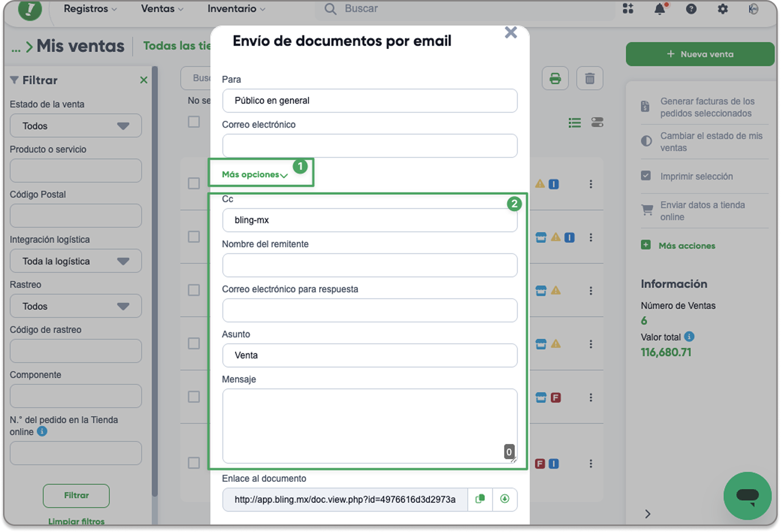Click Cambiar el estado de mis ventas
Screen dimensions: 781x532
705,142
